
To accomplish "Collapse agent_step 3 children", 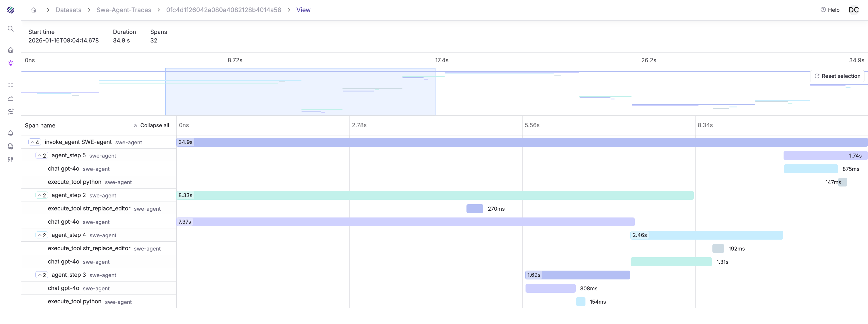I will click(x=41, y=275).
